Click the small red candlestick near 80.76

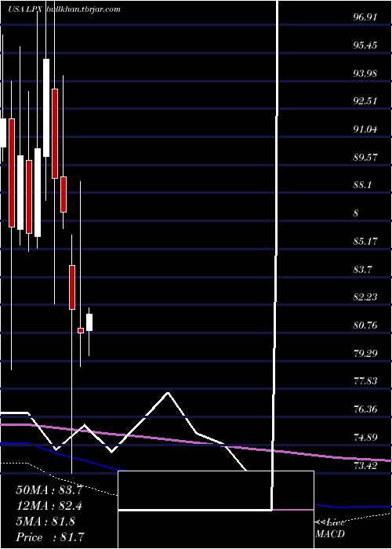[81, 330]
